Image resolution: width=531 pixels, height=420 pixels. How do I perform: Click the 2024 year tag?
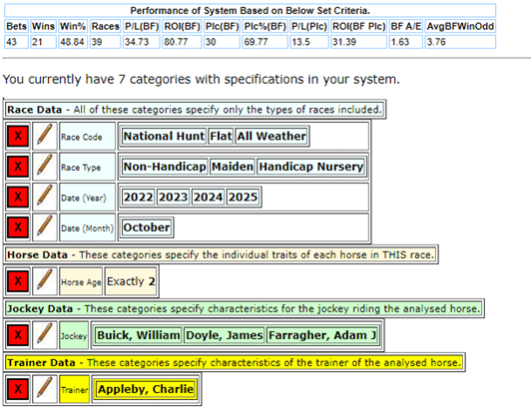point(208,197)
